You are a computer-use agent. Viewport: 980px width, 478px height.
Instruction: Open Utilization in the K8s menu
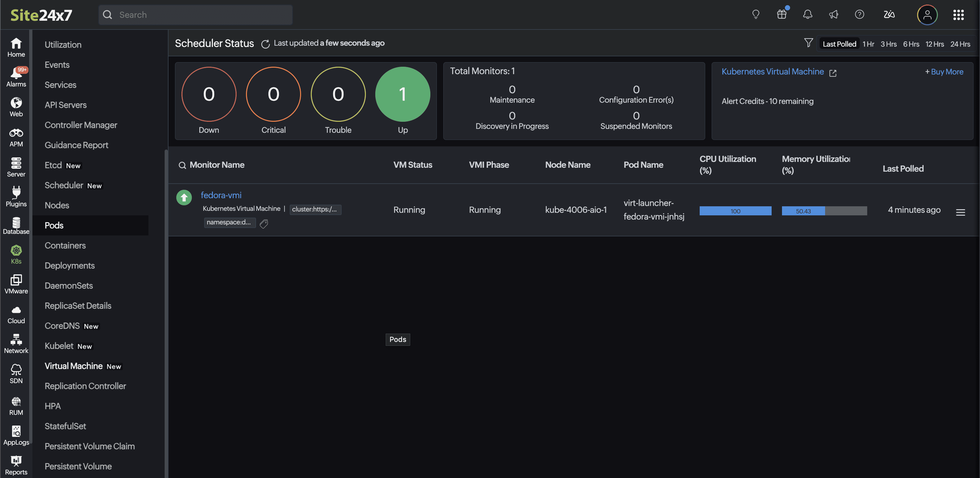point(63,44)
